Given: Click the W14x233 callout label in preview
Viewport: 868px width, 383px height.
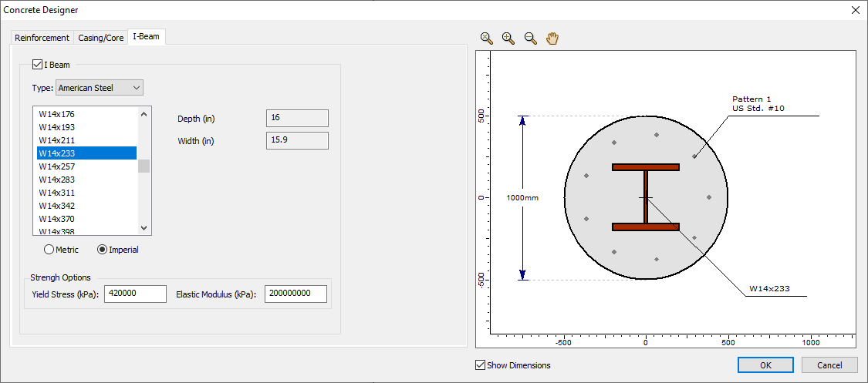Looking at the screenshot, I should [x=769, y=288].
